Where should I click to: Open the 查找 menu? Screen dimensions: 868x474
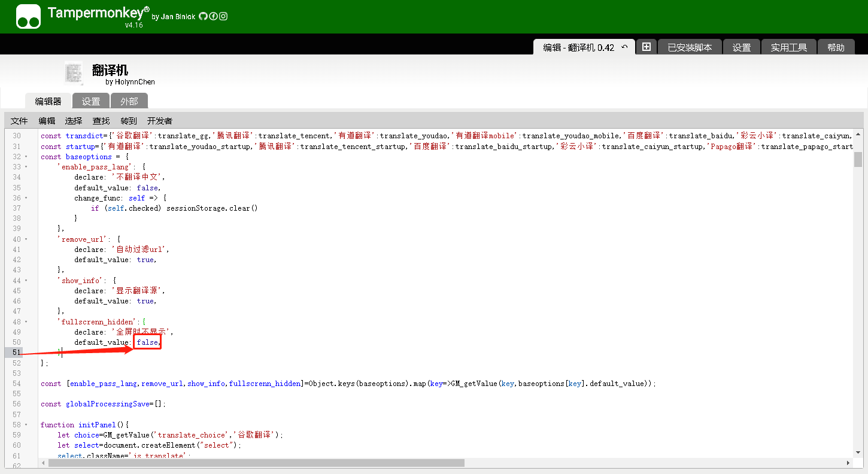[101, 120]
